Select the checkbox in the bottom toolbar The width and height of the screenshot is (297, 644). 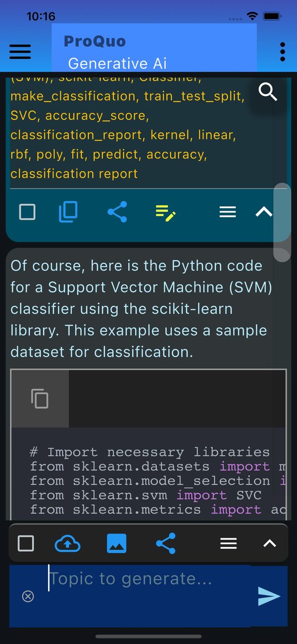26,543
